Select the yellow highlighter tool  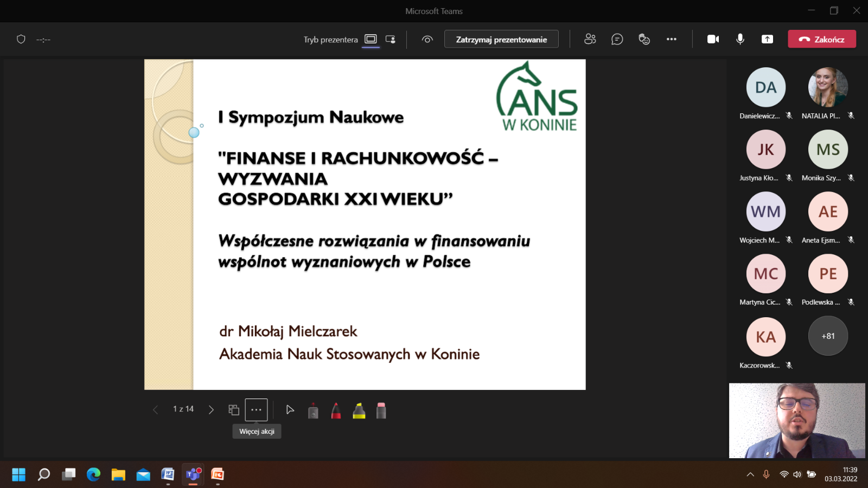(359, 411)
